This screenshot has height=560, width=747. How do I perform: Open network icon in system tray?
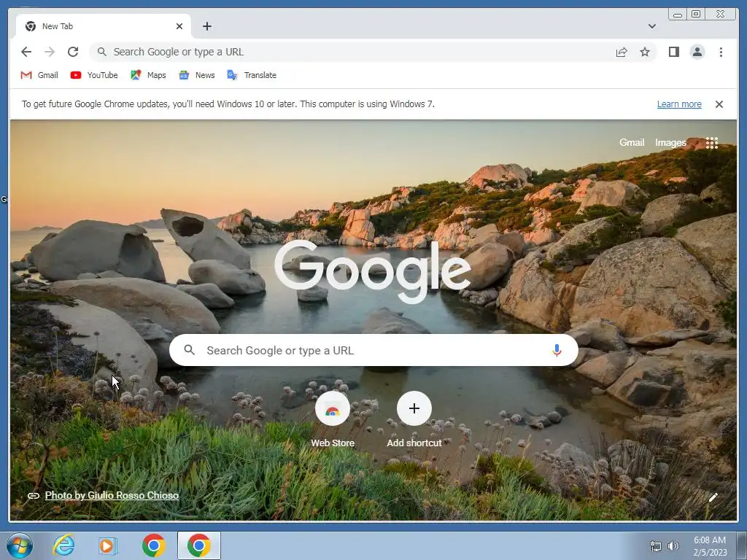tap(656, 546)
